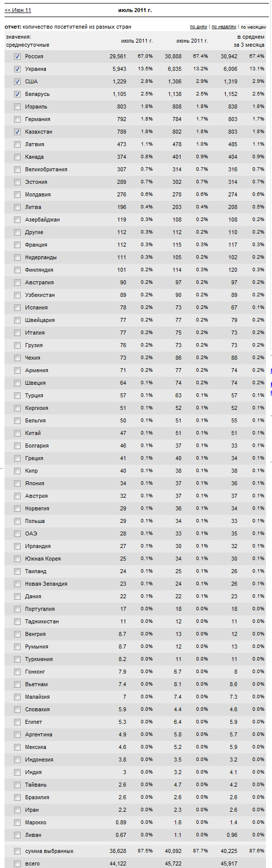The height and width of the screenshot is (868, 272).
Task: Tick the всего checkbox
Action: pyautogui.click(x=18, y=864)
